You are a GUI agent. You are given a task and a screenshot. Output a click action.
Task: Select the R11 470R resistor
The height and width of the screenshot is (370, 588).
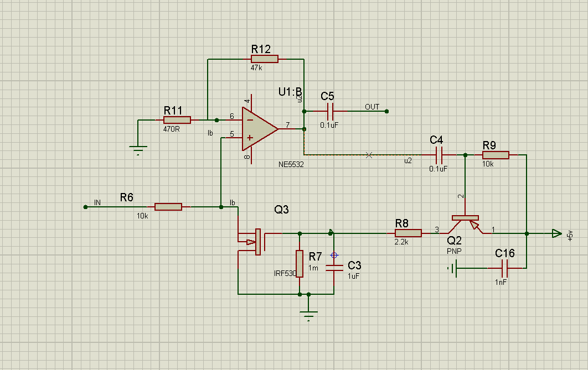pos(177,120)
